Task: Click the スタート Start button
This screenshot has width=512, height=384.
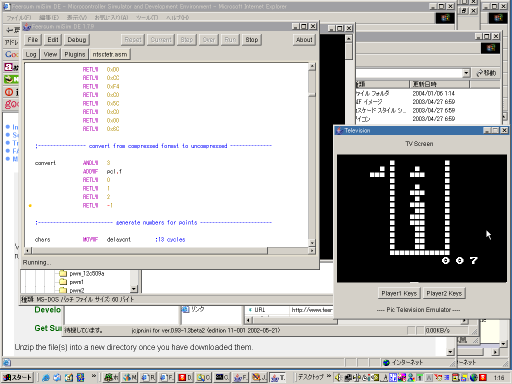Action: pyautogui.click(x=17, y=377)
